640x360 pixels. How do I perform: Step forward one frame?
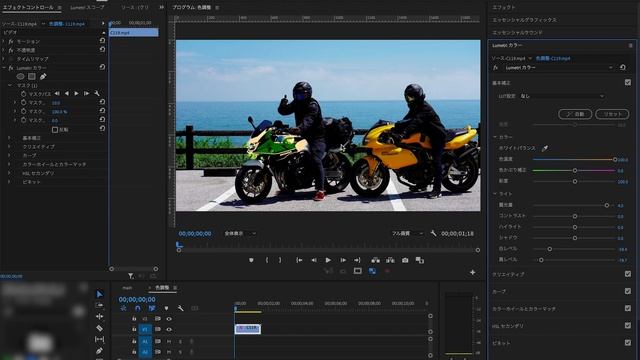coord(343,260)
